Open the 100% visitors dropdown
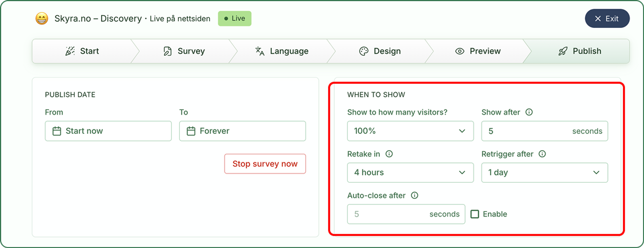Screen dimensions: 644x248 point(410,131)
